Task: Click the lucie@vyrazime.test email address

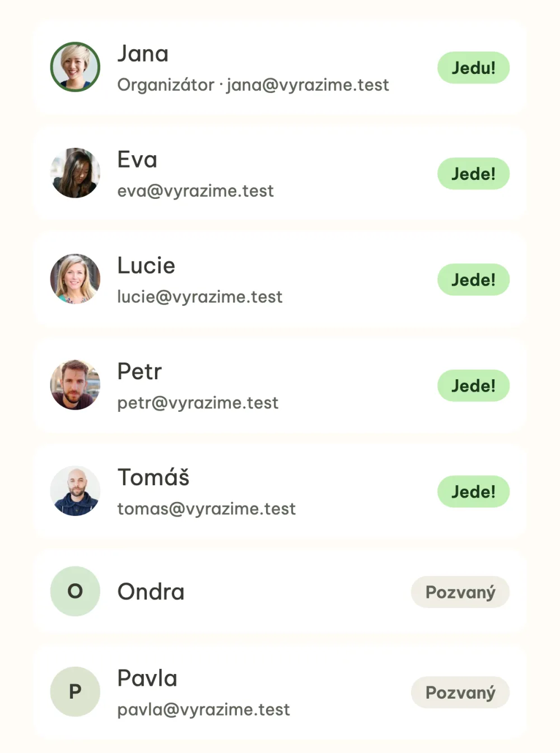Action: click(x=200, y=296)
